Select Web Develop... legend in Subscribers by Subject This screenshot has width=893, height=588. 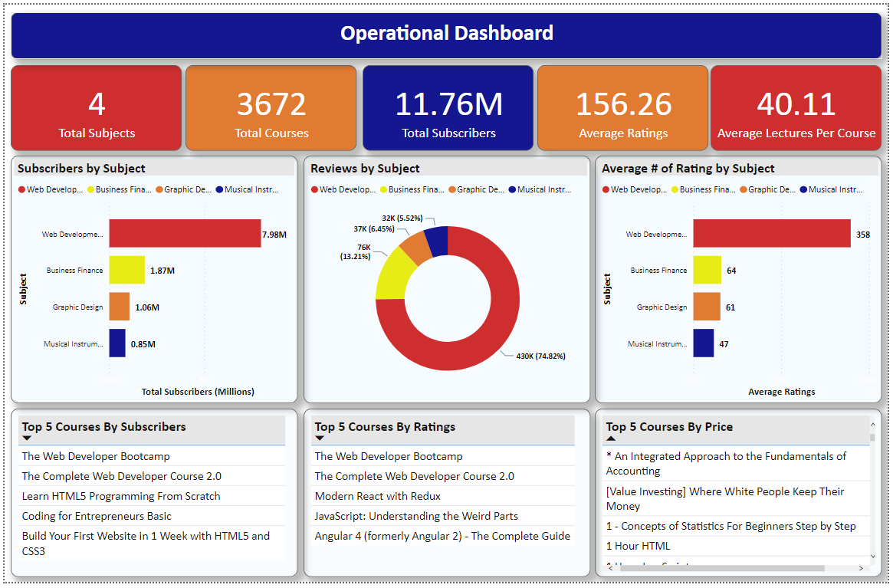tap(51, 189)
